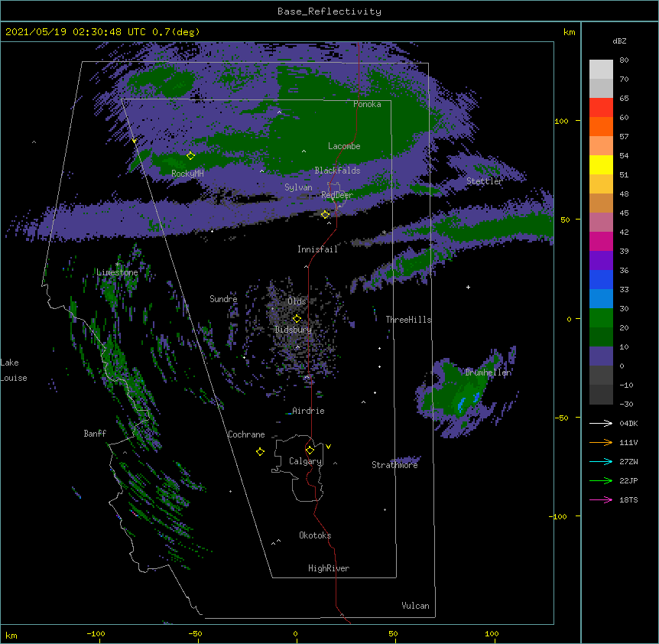659x644 pixels.
Task: Click the Cochrane label
Action: (246, 434)
